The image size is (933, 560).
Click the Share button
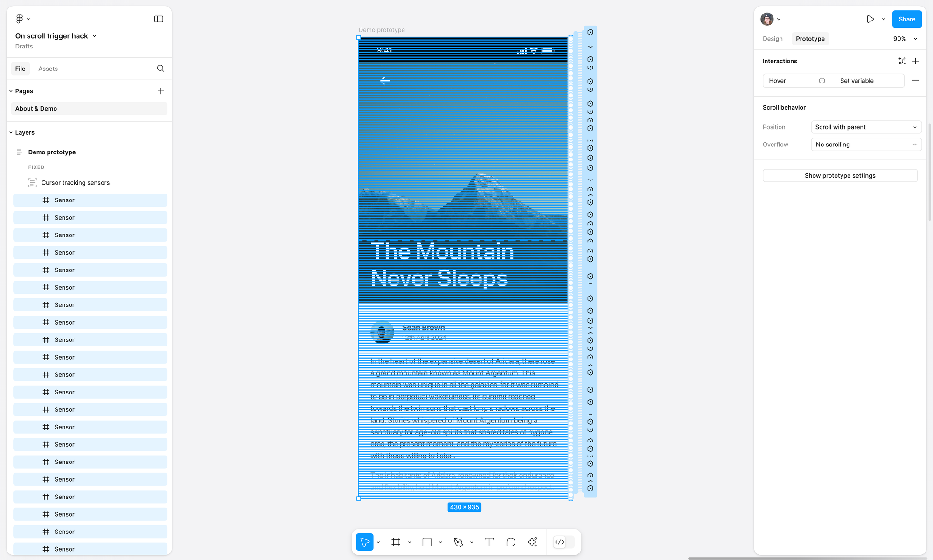click(x=907, y=19)
